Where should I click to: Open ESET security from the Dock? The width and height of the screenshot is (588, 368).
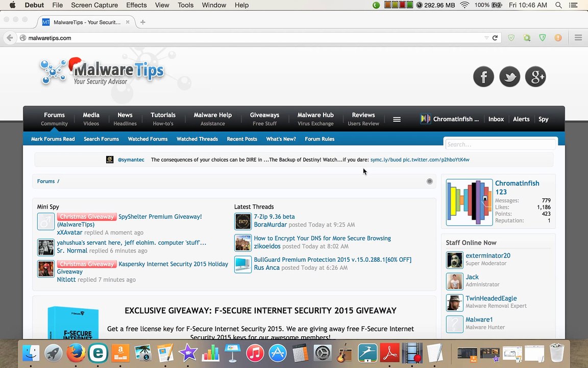98,353
